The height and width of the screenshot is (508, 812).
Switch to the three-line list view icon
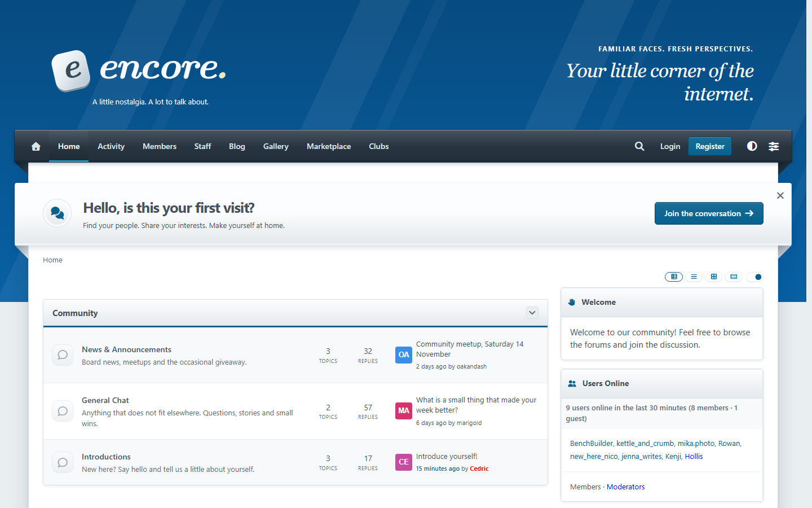pos(694,277)
